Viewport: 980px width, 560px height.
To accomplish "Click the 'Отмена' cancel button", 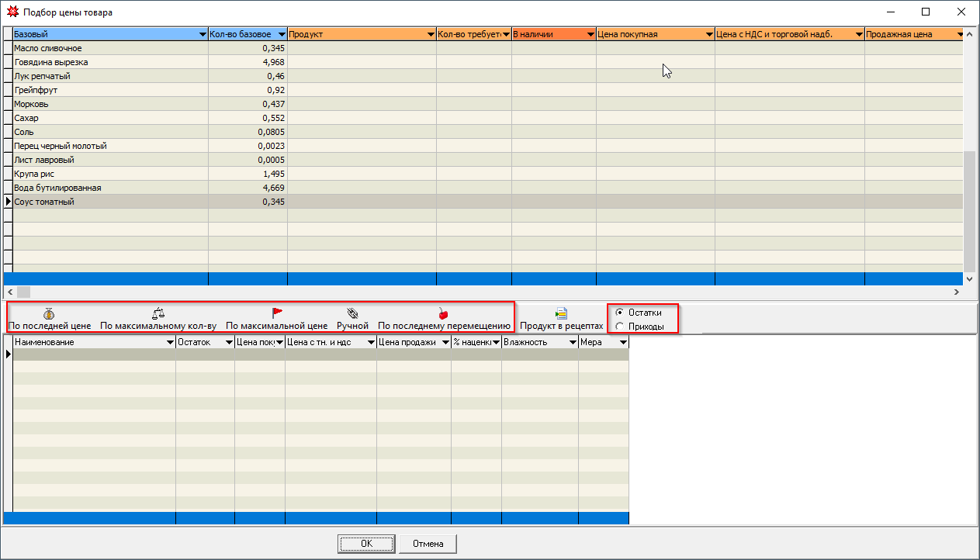I will point(428,544).
